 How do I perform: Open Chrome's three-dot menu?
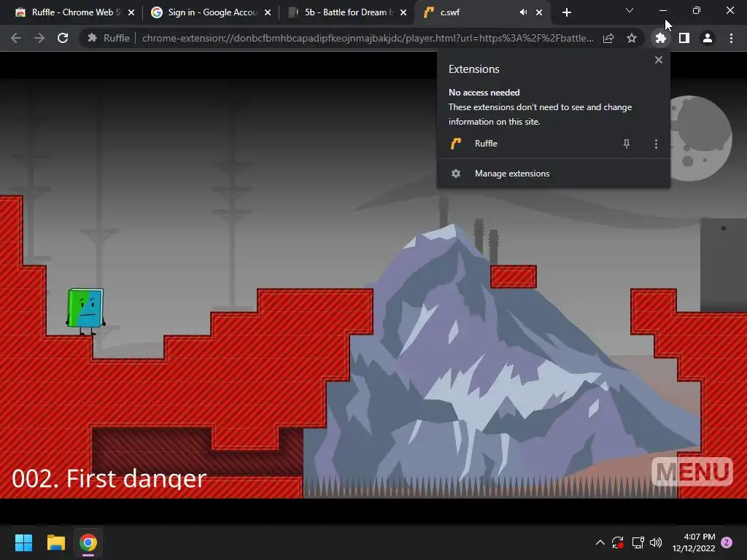click(x=731, y=38)
